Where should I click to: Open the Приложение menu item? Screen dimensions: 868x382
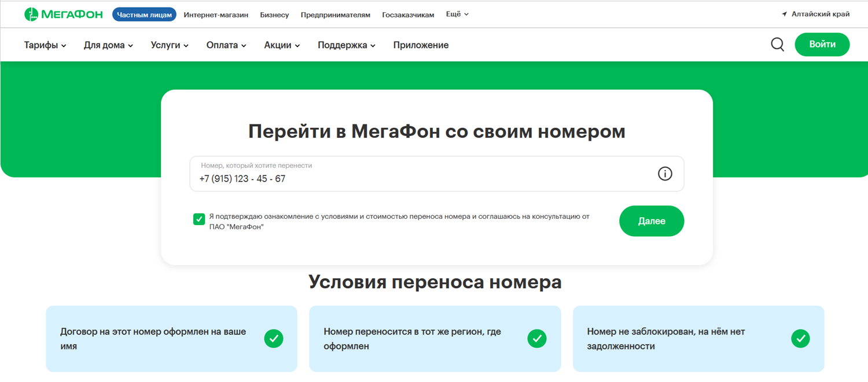pyautogui.click(x=421, y=45)
